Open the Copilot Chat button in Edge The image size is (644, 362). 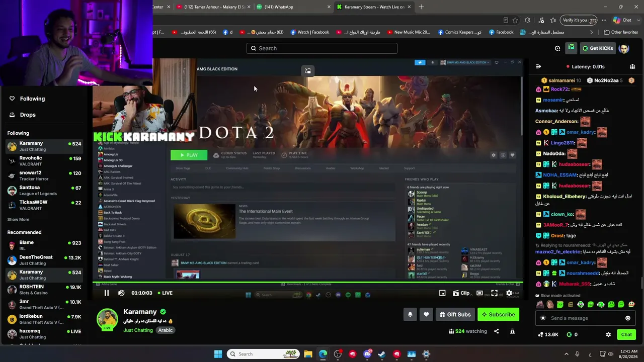click(x=622, y=20)
